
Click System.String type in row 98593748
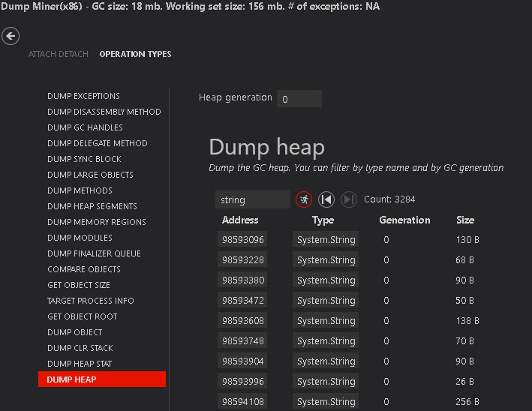(x=326, y=341)
